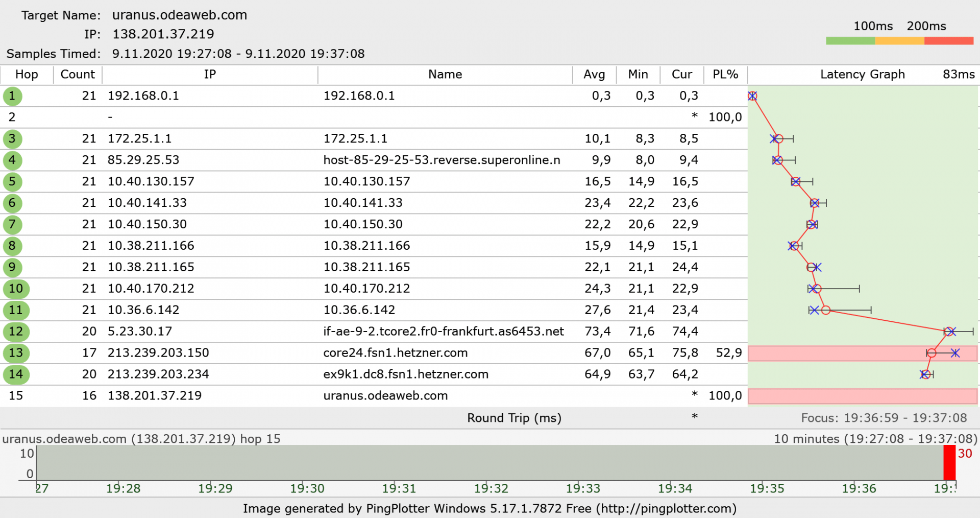Click the hop 15 timeline graph title
980x518 pixels.
pos(141,439)
